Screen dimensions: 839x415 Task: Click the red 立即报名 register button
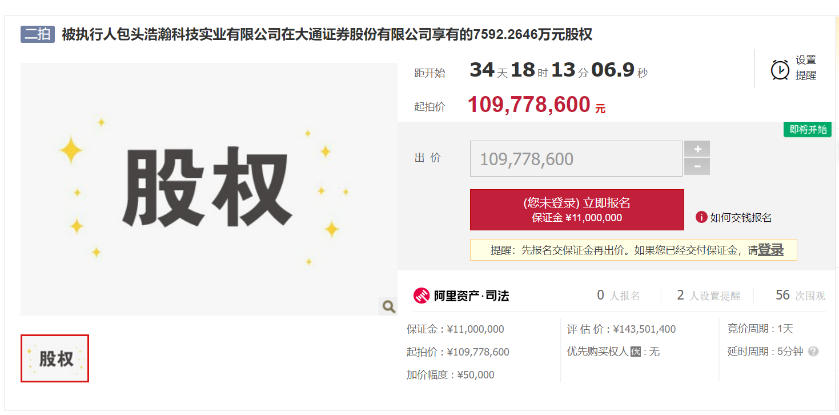[x=576, y=210]
